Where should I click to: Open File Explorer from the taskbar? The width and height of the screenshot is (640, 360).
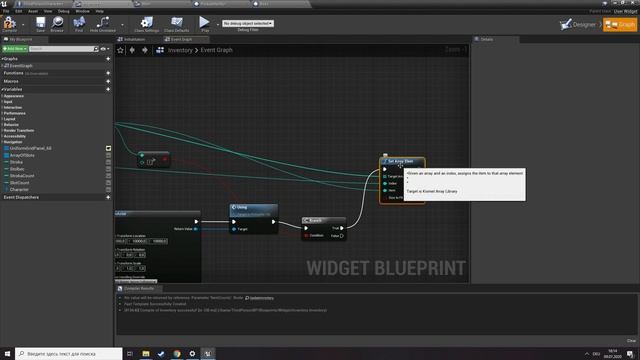pyautogui.click(x=146, y=354)
